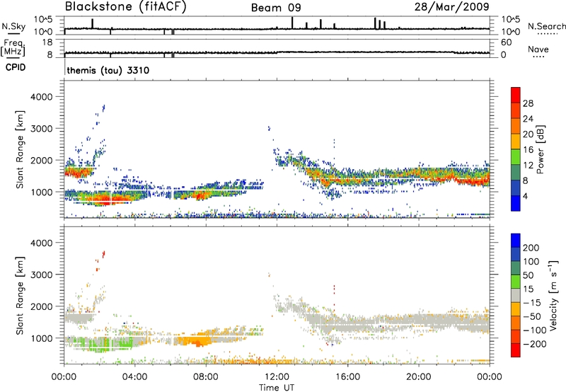Click the '16:00' time axis label
The height and width of the screenshot is (392, 566).
tap(347, 377)
